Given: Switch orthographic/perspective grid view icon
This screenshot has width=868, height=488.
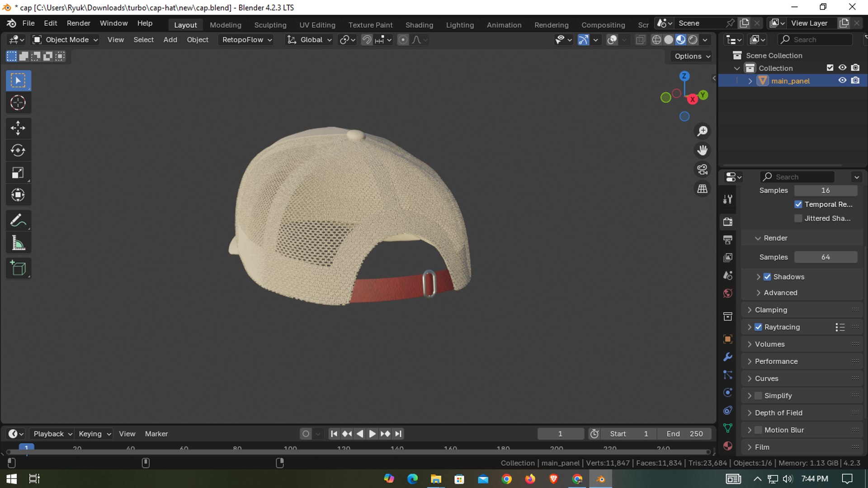Looking at the screenshot, I should tap(703, 189).
